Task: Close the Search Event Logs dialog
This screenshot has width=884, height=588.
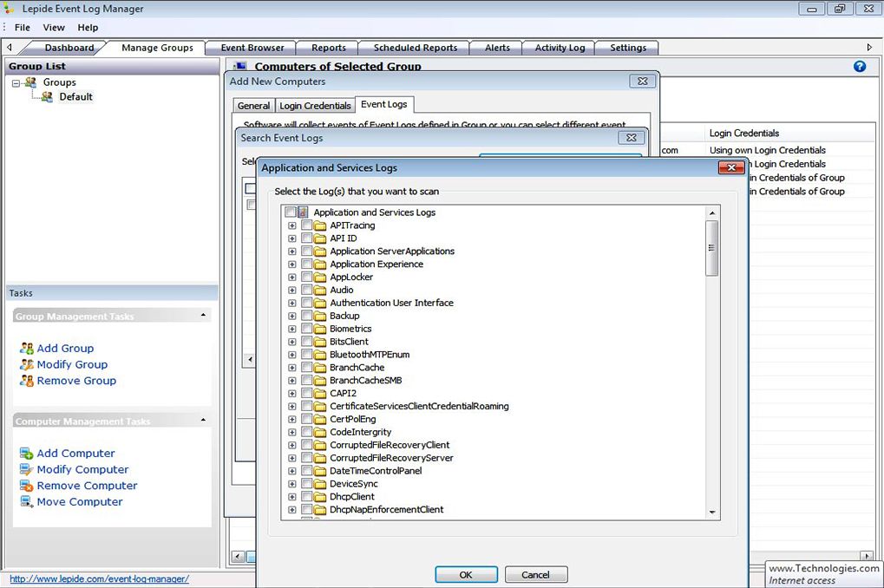Action: 632,138
